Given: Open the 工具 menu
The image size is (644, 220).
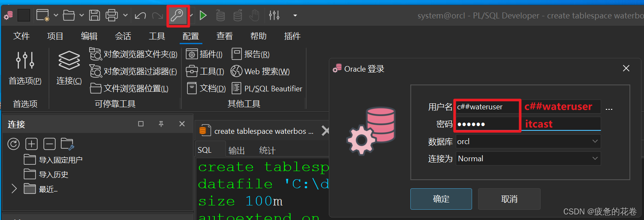Looking at the screenshot, I should (157, 36).
